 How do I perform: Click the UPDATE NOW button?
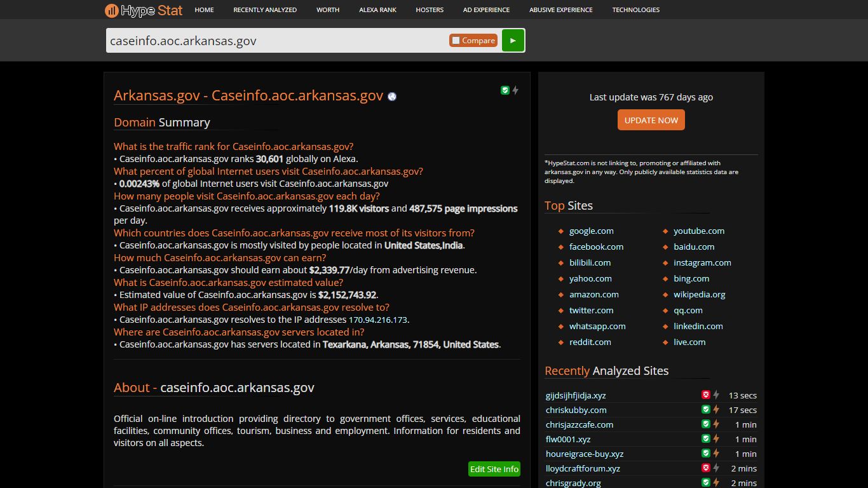pyautogui.click(x=651, y=120)
